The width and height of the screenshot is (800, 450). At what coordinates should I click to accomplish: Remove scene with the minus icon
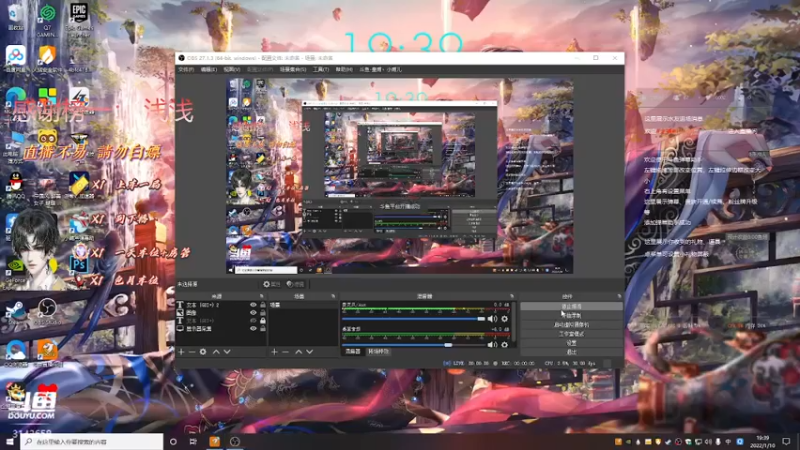(285, 352)
